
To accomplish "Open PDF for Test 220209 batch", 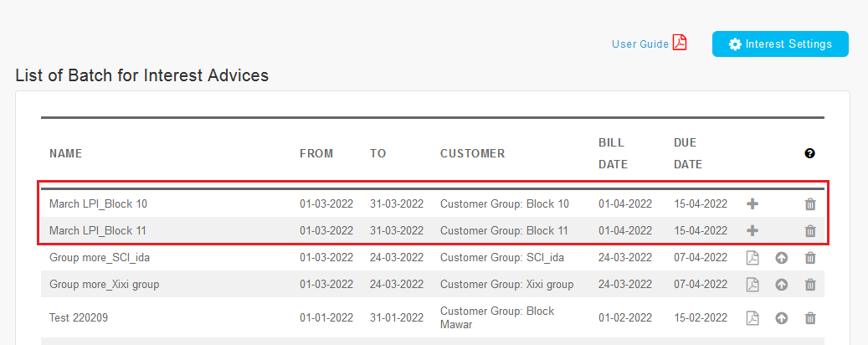I will pyautogui.click(x=752, y=317).
